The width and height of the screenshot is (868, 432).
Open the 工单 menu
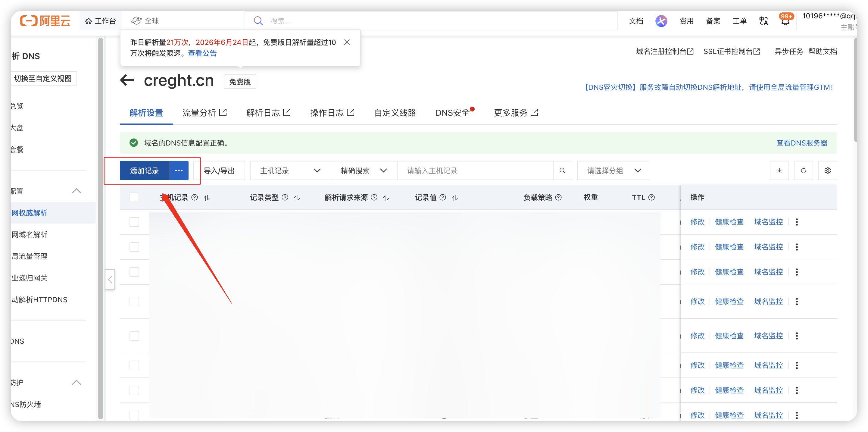click(x=739, y=21)
